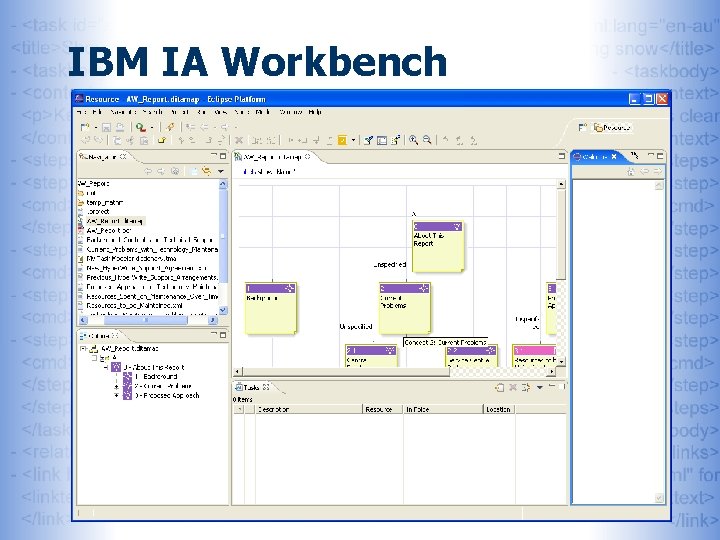Click the icon in Current Problems node header
The width and height of the screenshot is (720, 540).
(x=423, y=288)
